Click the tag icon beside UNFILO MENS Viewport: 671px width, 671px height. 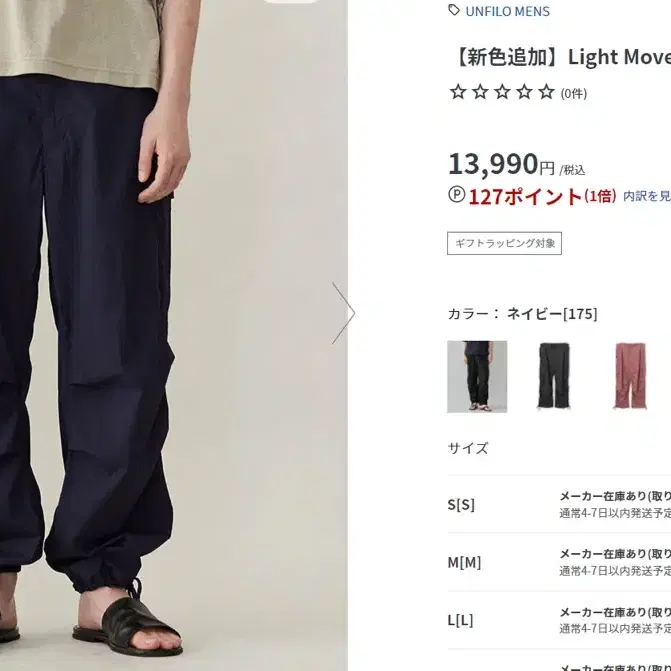pos(454,10)
